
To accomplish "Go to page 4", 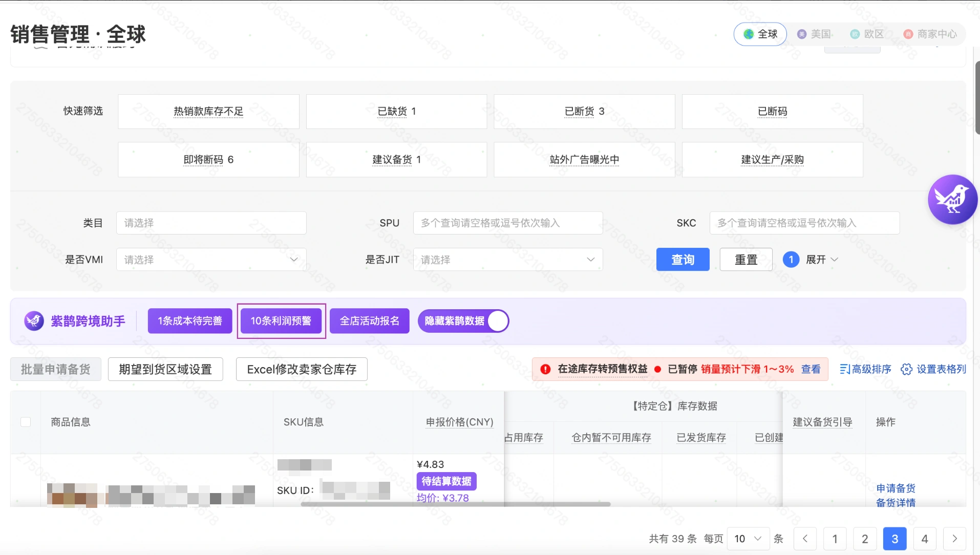I will pos(925,539).
